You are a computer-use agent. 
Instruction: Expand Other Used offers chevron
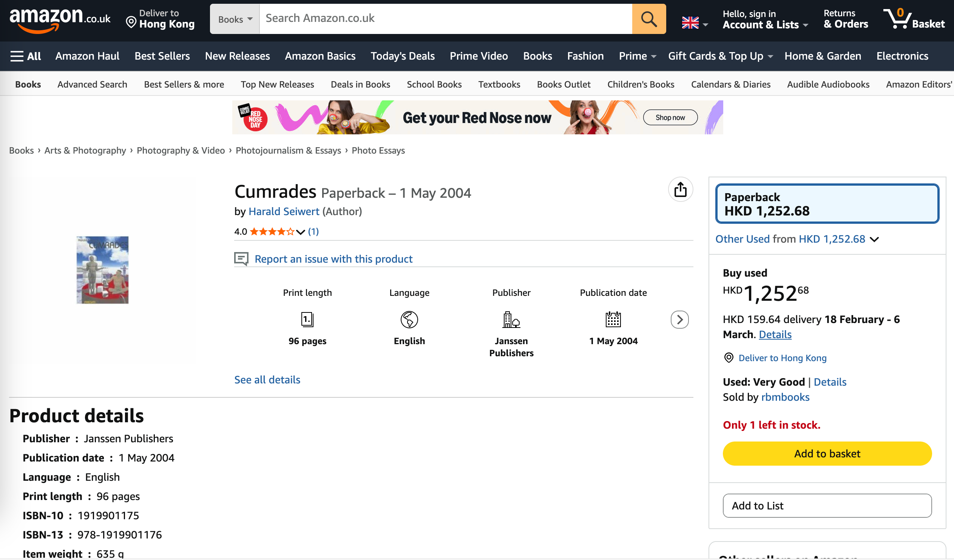click(874, 239)
